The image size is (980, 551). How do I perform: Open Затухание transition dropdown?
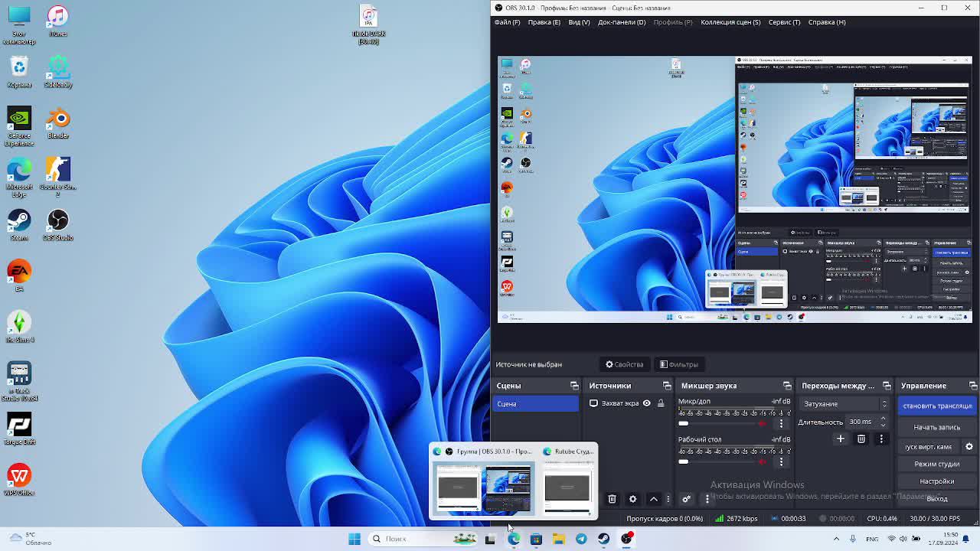click(x=845, y=403)
